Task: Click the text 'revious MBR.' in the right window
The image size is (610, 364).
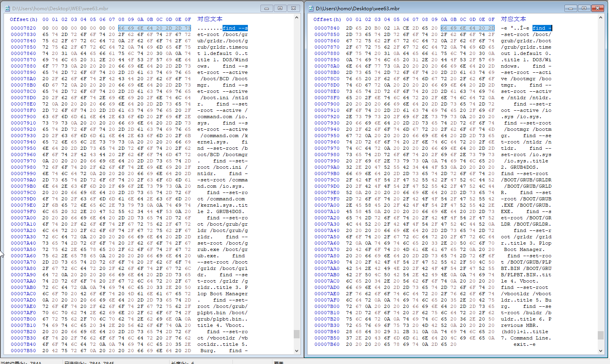Action: click(x=520, y=325)
